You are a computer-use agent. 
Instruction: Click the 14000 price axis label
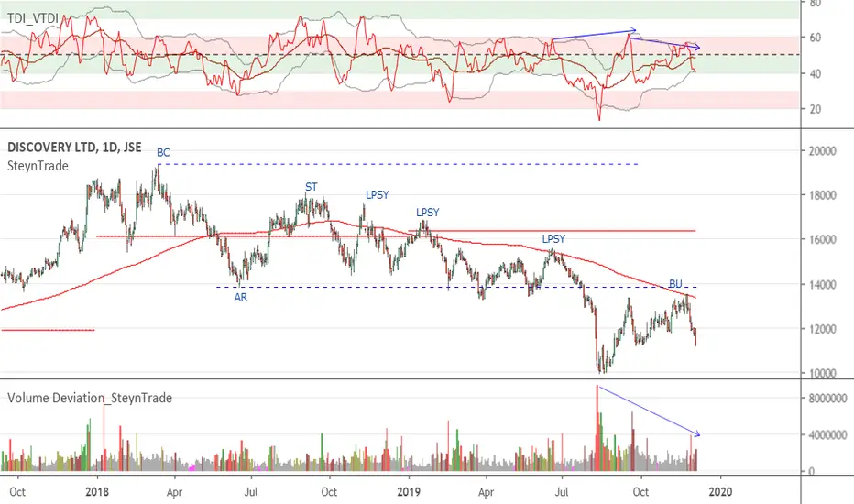[x=822, y=284]
